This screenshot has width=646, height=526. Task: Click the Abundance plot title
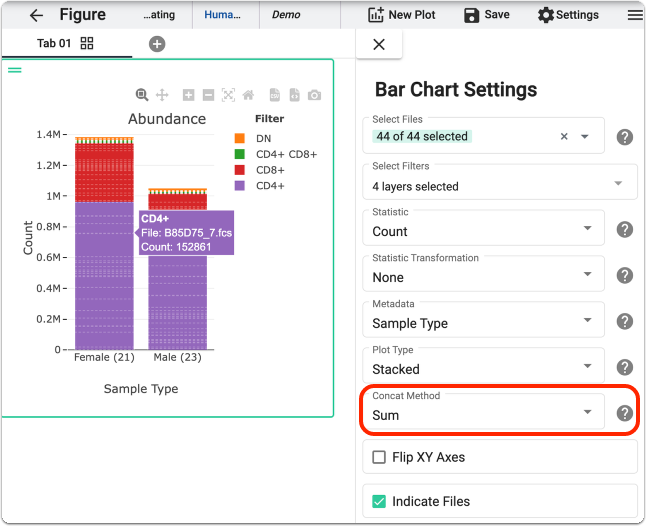pos(167,119)
